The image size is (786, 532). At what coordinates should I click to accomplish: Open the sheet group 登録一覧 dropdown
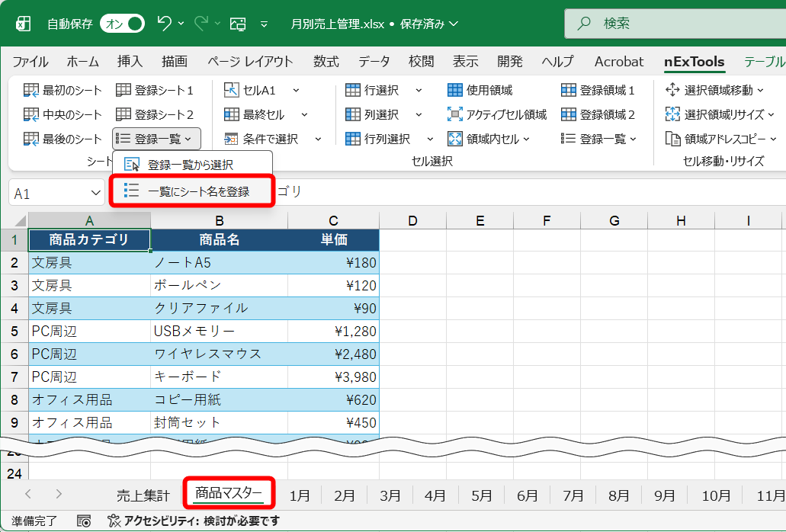coord(156,139)
